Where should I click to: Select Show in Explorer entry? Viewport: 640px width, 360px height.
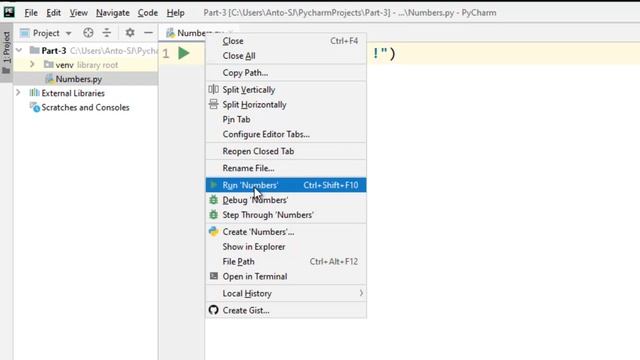coord(286,247)
